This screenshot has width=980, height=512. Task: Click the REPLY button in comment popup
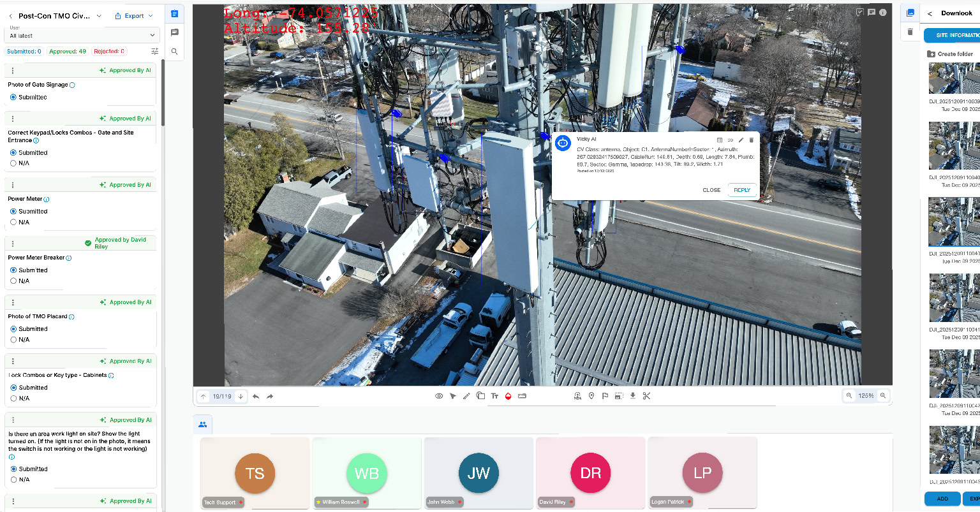point(742,190)
